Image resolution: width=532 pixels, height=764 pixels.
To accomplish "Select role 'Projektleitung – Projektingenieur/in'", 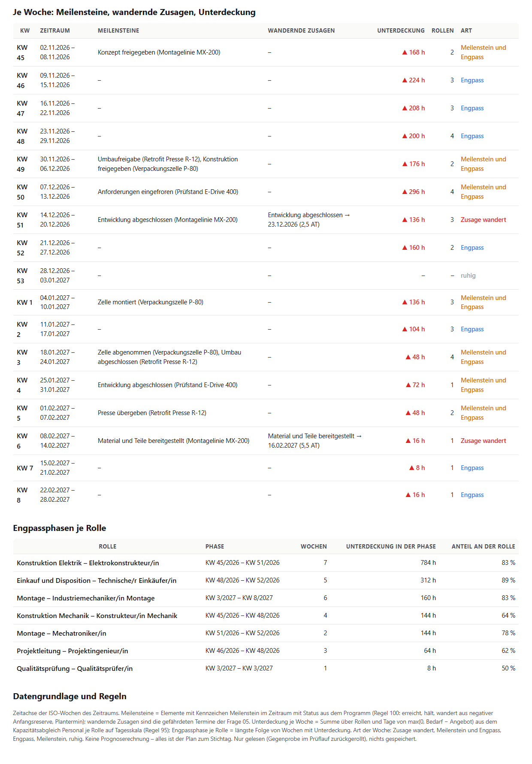I will pos(72,651).
